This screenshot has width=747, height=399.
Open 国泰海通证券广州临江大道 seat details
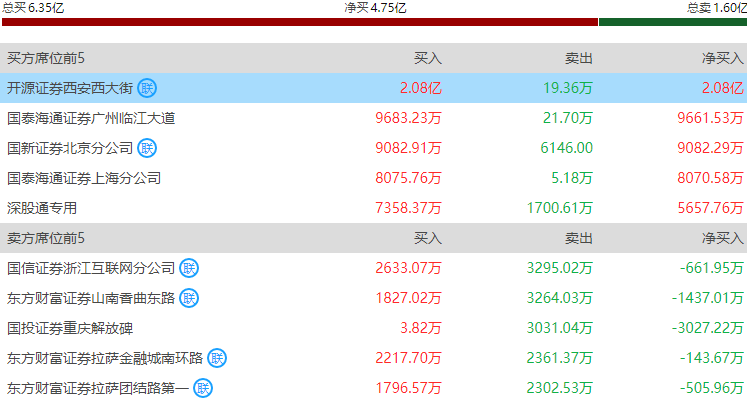374,118
